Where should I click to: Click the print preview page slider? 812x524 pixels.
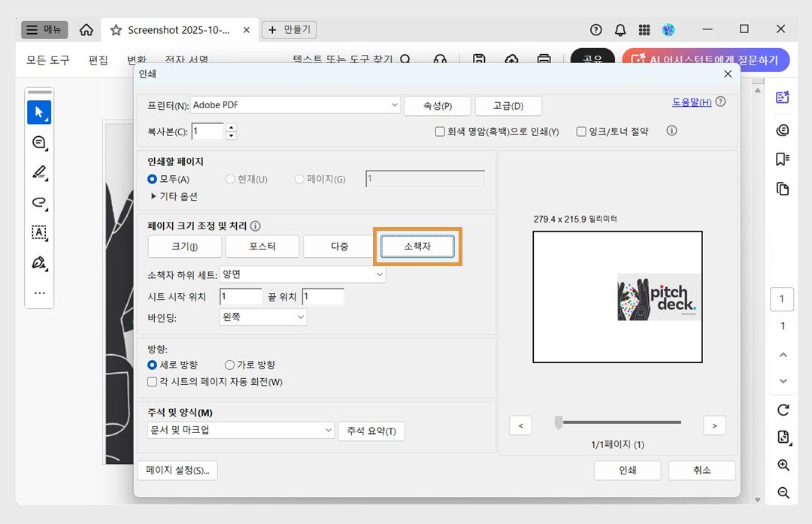(558, 423)
